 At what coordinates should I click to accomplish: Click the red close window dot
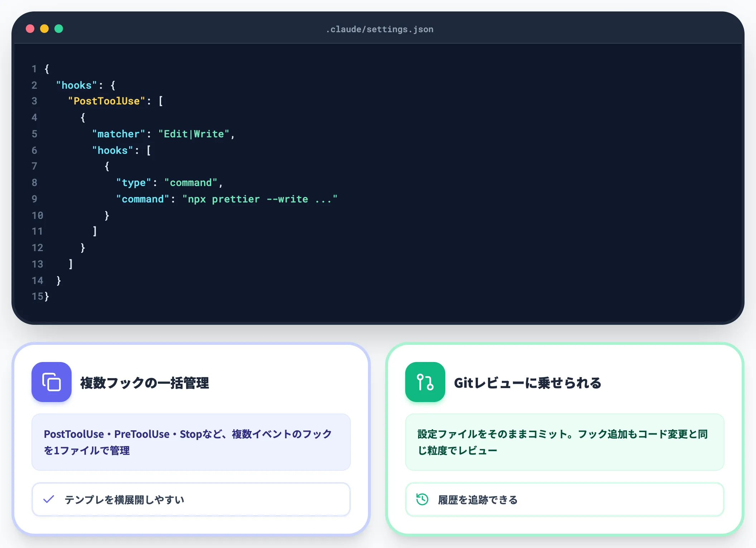coord(30,29)
